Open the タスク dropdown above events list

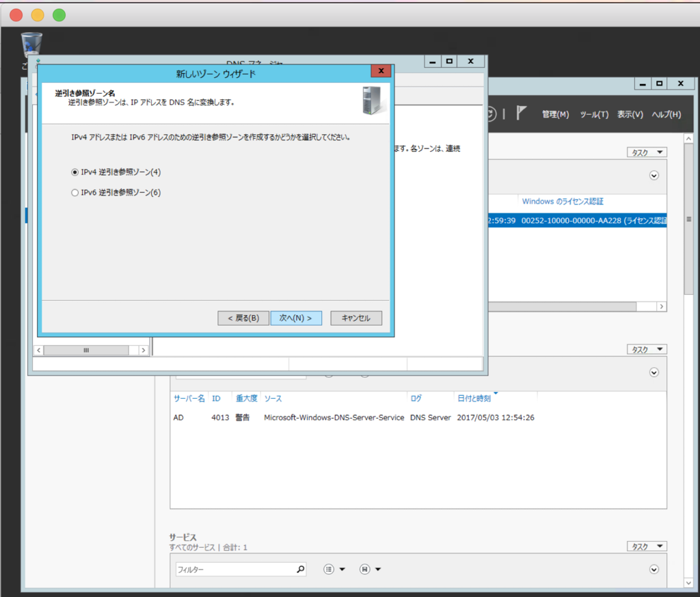point(647,349)
